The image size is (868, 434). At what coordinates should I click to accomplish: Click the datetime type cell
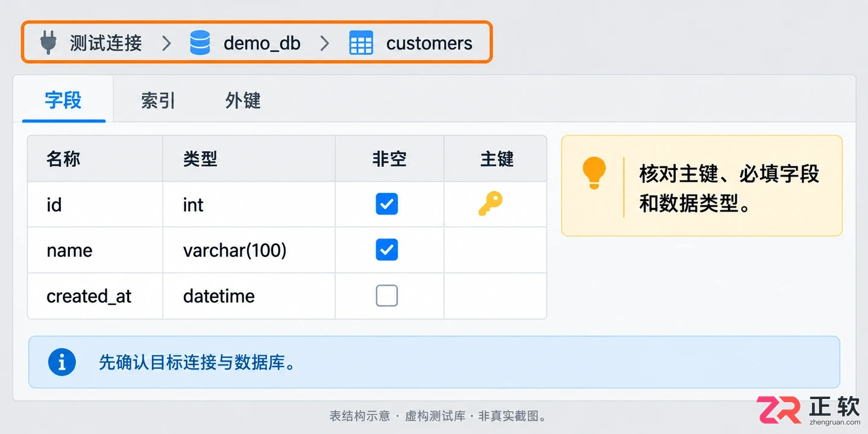(249, 296)
